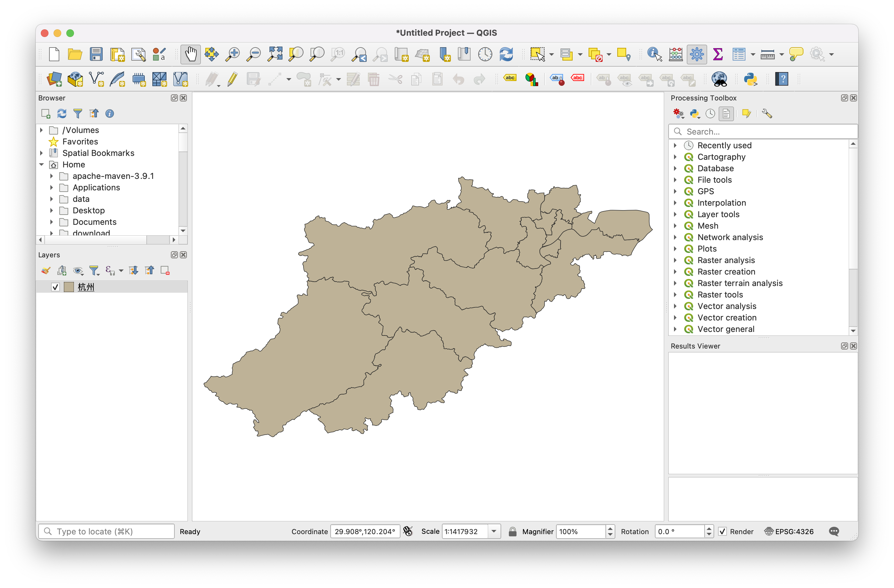Open the Save Project icon
Image resolution: width=894 pixels, height=588 pixels.
coord(96,55)
